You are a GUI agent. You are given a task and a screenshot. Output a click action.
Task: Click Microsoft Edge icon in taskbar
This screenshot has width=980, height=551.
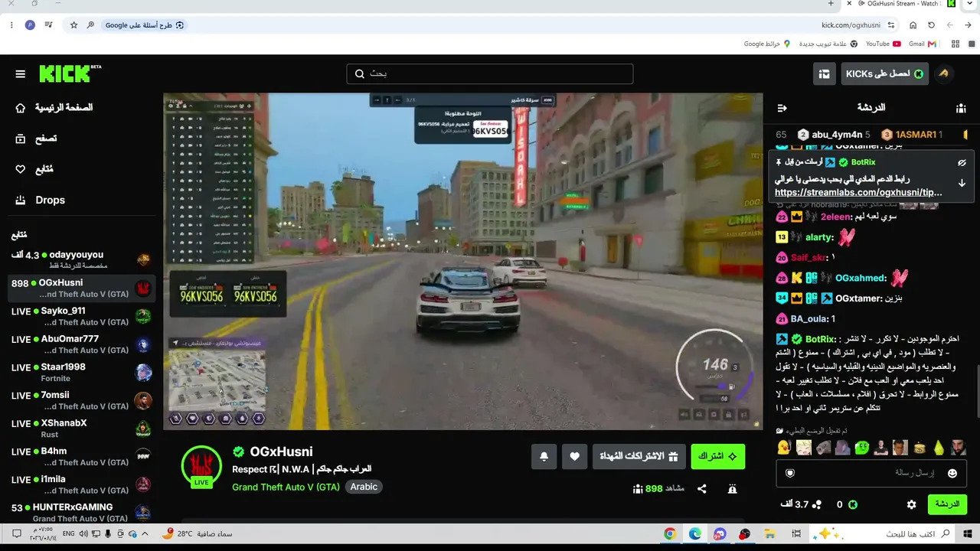tap(695, 534)
